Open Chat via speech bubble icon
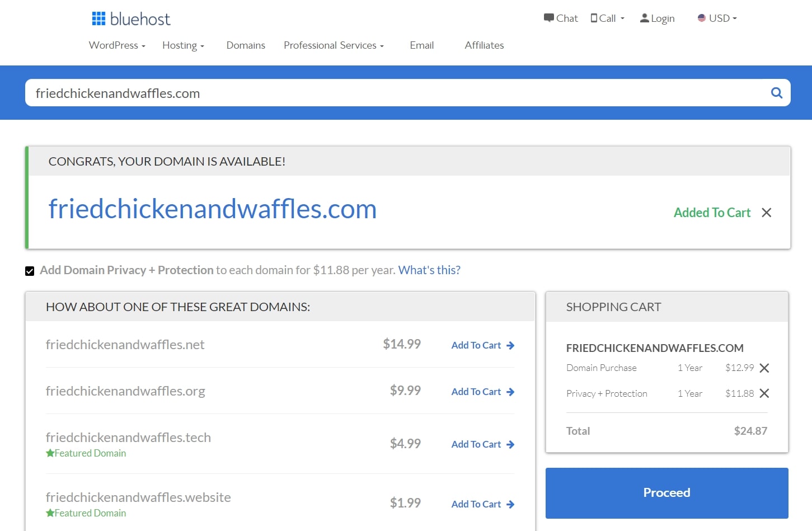 point(548,18)
